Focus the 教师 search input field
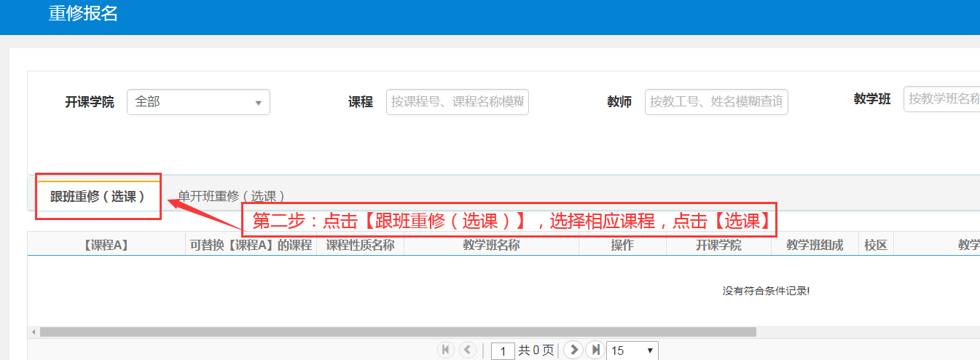The height and width of the screenshot is (360, 980). click(x=716, y=102)
